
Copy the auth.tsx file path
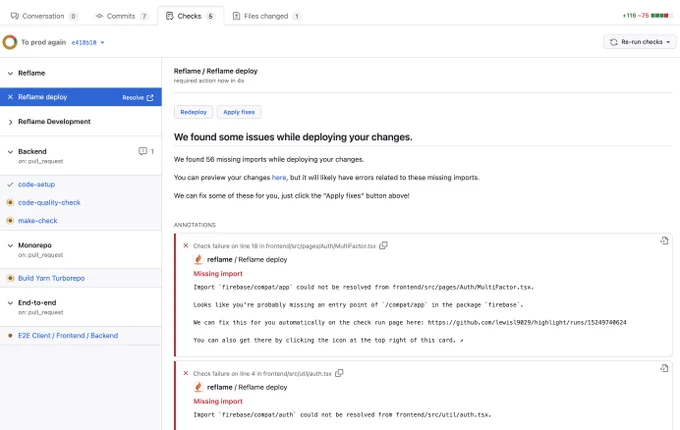(339, 373)
